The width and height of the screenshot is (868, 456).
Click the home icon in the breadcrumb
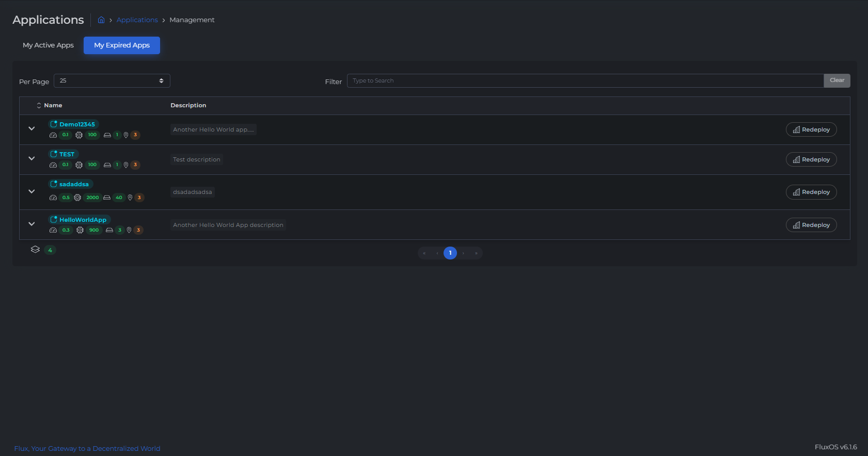(x=101, y=20)
